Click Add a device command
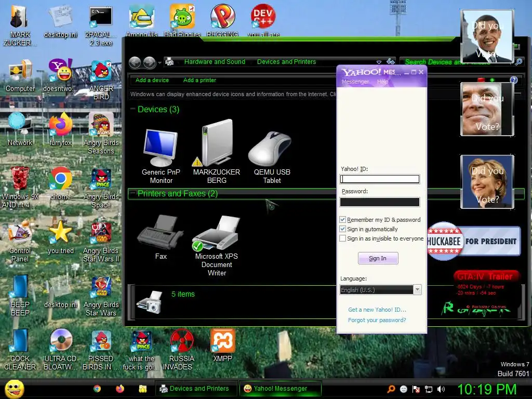Screen dimensions: 532x399 pyautogui.click(x=152, y=80)
